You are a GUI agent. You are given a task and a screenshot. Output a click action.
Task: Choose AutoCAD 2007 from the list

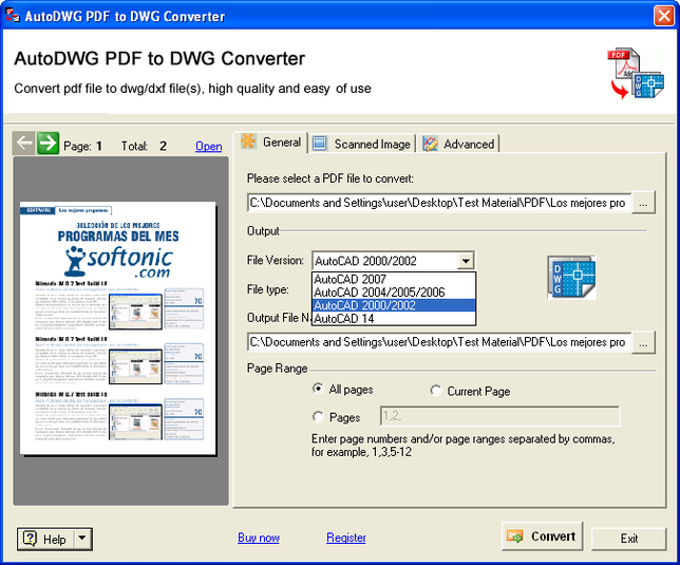[394, 279]
